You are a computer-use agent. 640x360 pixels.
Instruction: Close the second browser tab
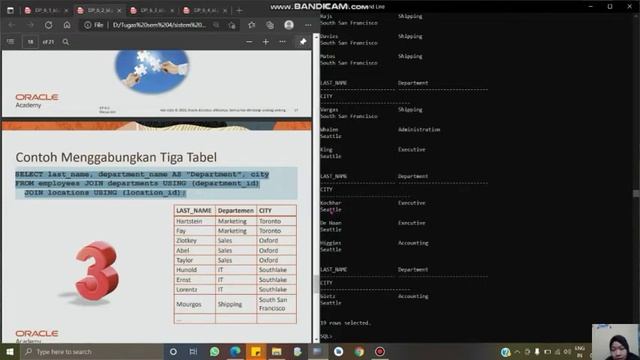tap(119, 10)
